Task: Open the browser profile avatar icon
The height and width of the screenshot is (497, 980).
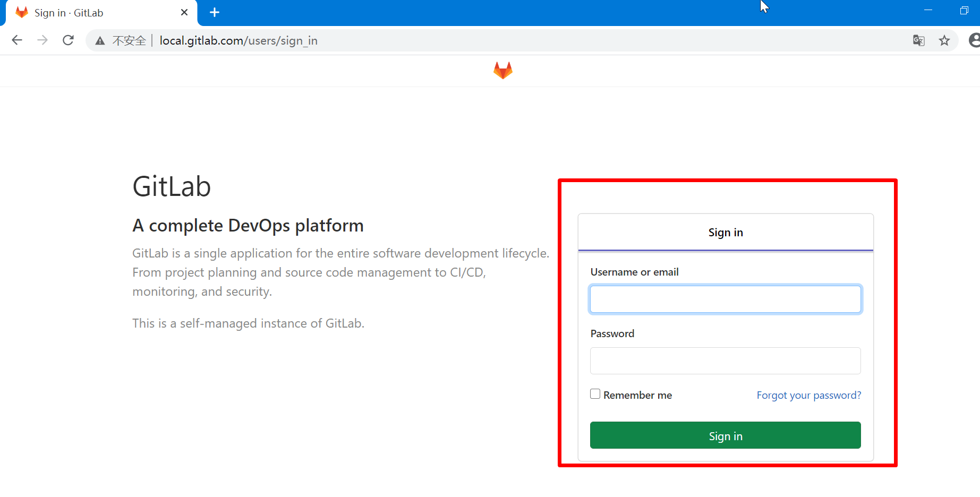Action: coord(974,40)
